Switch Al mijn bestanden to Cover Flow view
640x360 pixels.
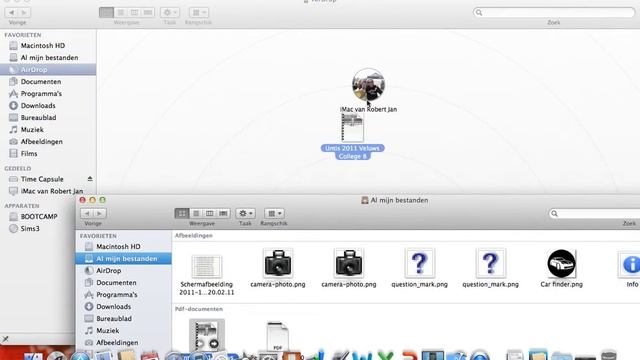click(x=223, y=213)
